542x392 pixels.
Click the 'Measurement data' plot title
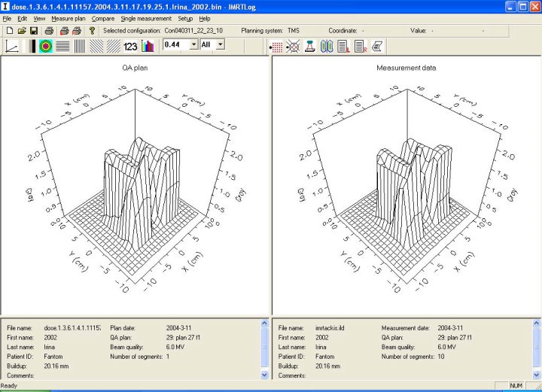406,68
